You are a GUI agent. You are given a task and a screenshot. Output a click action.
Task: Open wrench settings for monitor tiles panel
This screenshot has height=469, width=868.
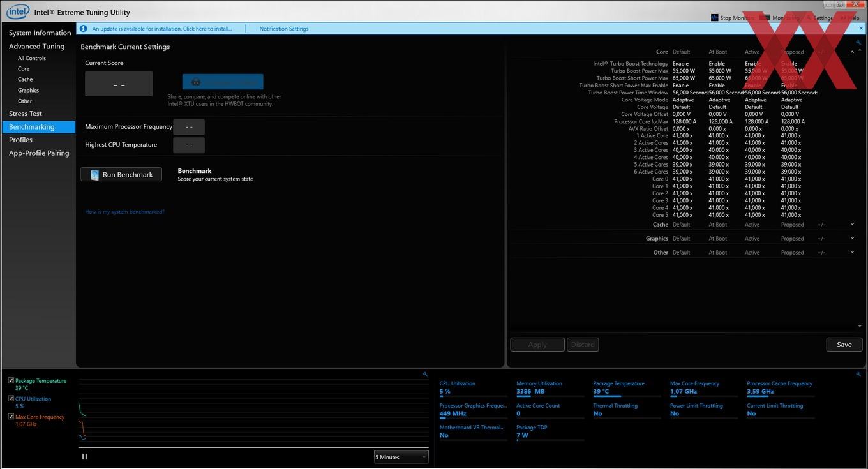click(858, 374)
